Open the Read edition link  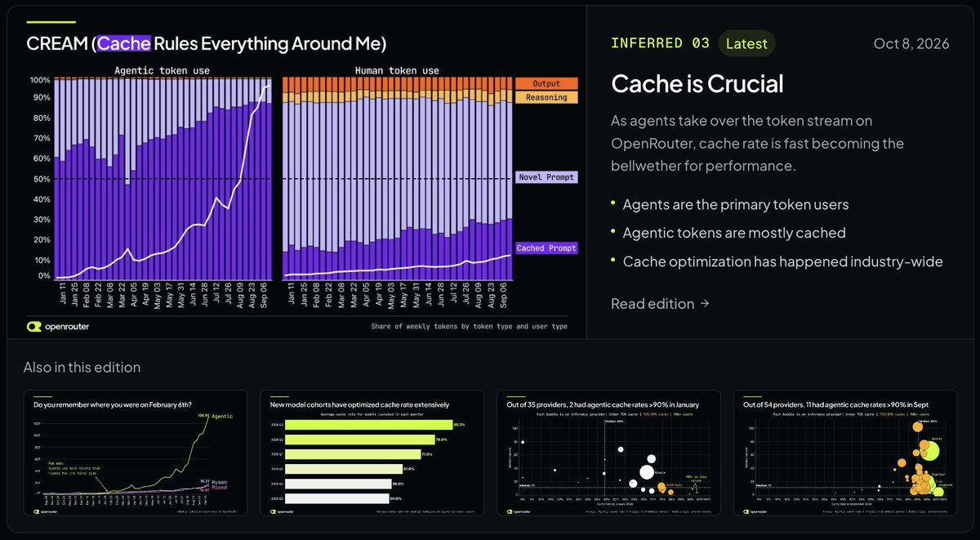(x=660, y=304)
